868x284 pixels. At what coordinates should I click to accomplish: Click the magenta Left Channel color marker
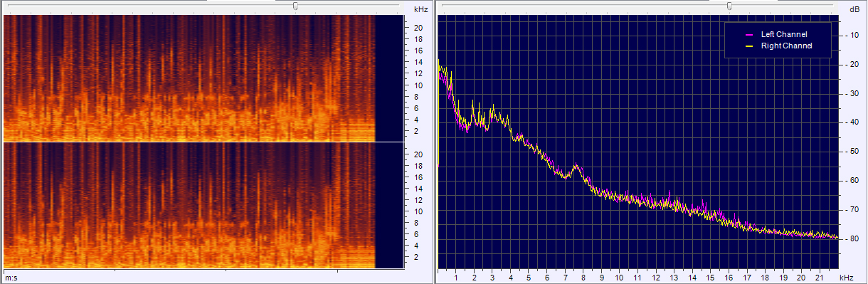pos(748,35)
